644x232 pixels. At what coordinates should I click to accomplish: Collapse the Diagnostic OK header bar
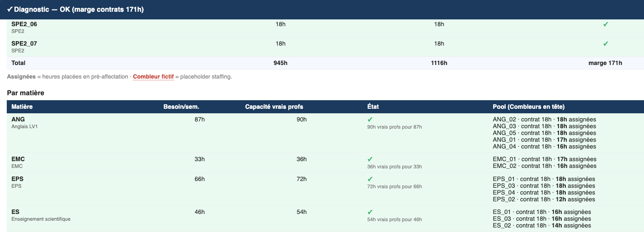322,9
